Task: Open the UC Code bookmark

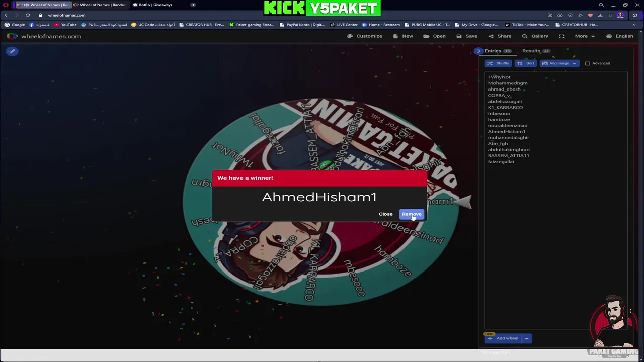Action: pos(153,25)
